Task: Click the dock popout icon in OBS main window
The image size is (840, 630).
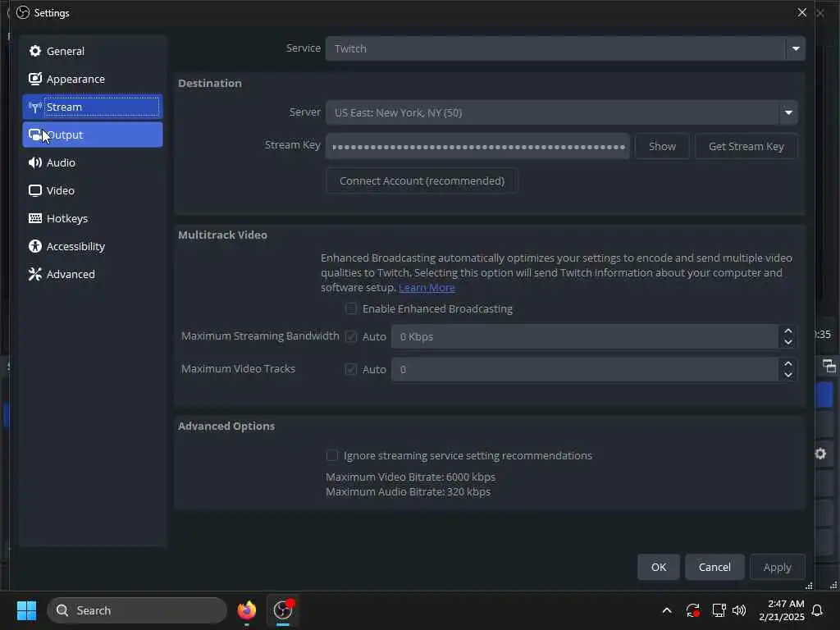Action: tap(829, 366)
